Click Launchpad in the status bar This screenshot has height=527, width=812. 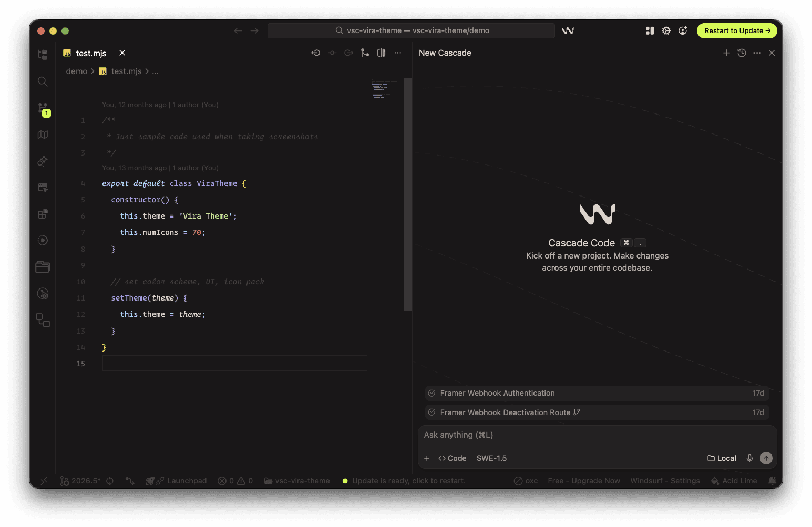coord(176,481)
